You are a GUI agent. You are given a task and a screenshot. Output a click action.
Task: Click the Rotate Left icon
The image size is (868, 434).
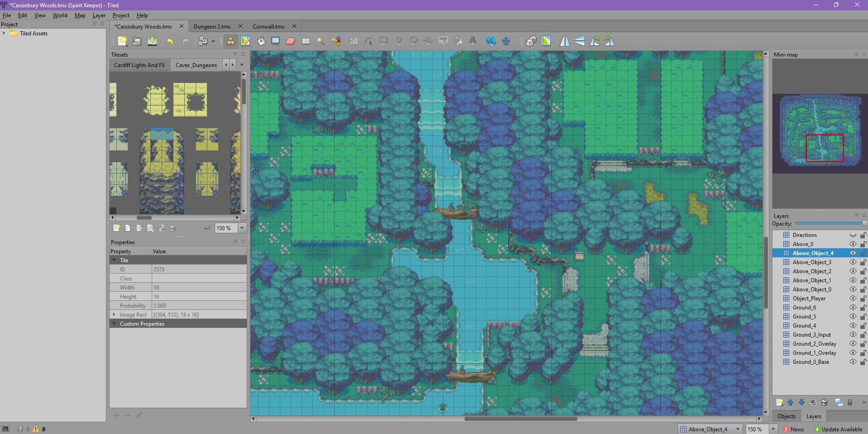coord(595,41)
